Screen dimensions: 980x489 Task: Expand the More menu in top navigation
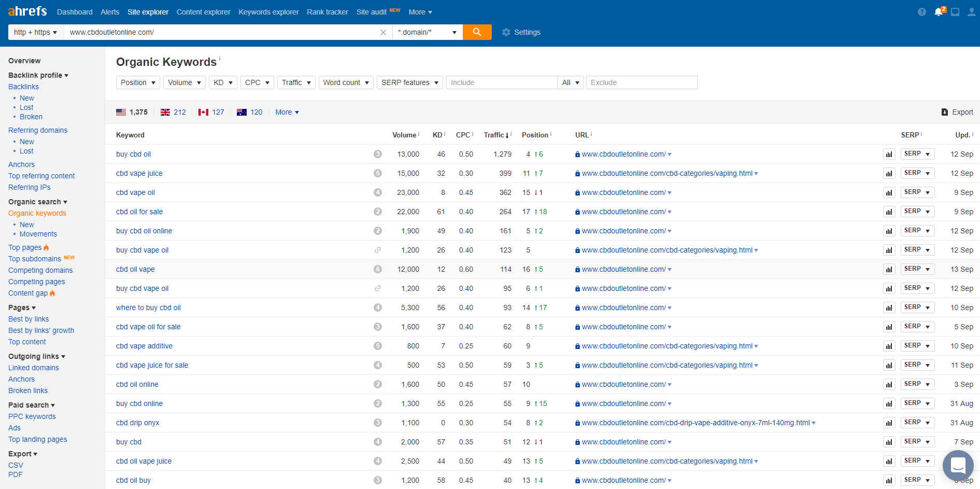click(x=420, y=12)
